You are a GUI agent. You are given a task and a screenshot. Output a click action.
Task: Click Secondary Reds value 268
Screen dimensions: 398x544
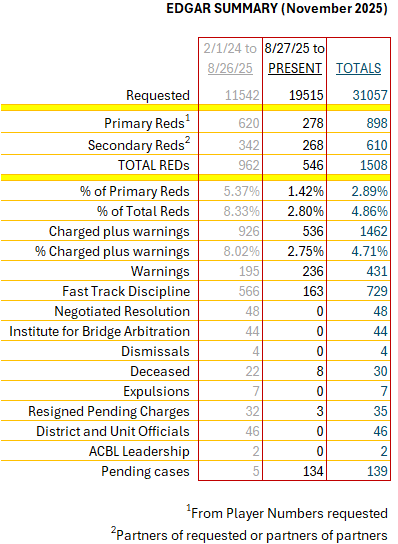pyautogui.click(x=313, y=145)
